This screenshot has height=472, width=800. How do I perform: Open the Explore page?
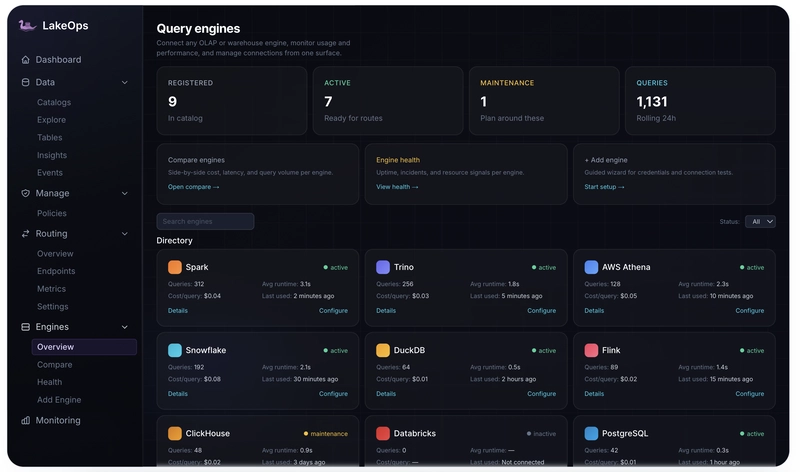tap(52, 120)
